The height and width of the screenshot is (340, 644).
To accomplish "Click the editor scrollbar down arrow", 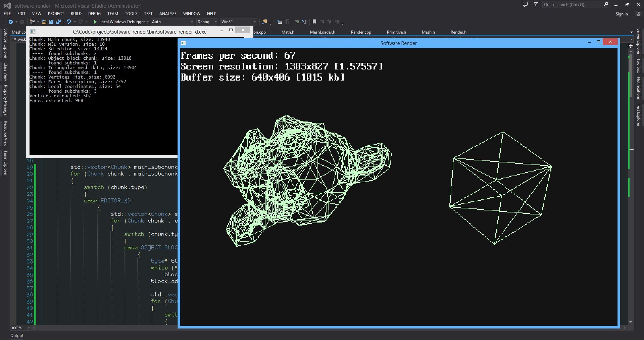I will point(631,322).
